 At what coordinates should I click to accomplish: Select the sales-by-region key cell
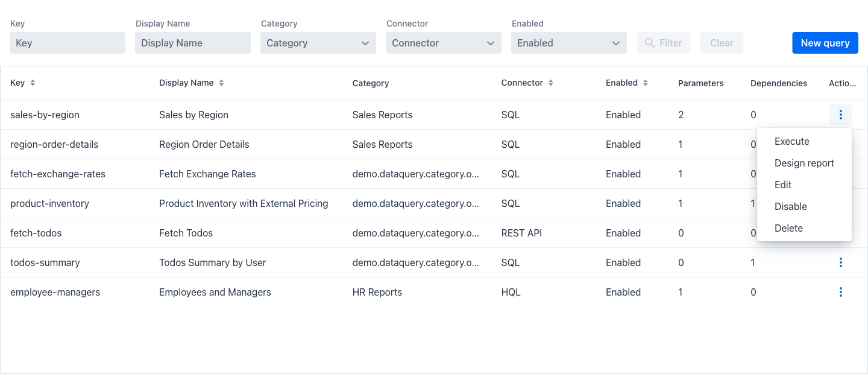point(45,115)
